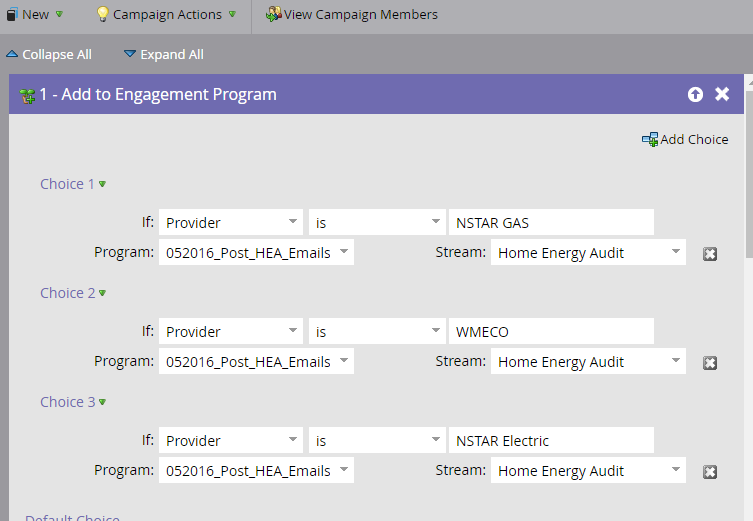Image resolution: width=753 pixels, height=521 pixels.
Task: Click the WMECO value field
Action: coord(550,331)
